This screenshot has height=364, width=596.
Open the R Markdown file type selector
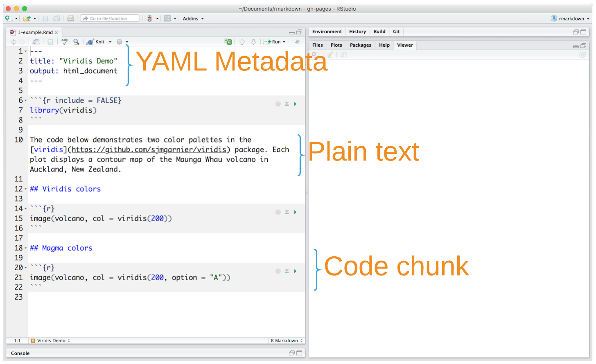tap(287, 341)
